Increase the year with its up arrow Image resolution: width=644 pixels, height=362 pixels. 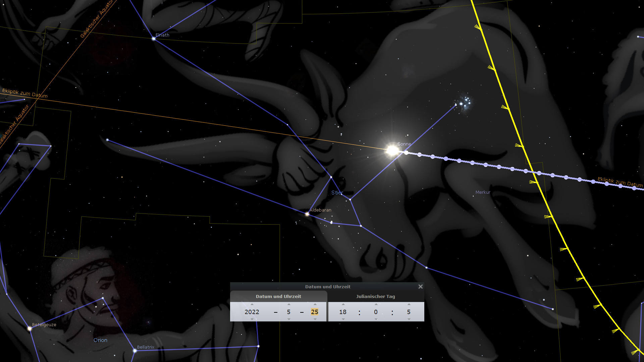[252, 304]
